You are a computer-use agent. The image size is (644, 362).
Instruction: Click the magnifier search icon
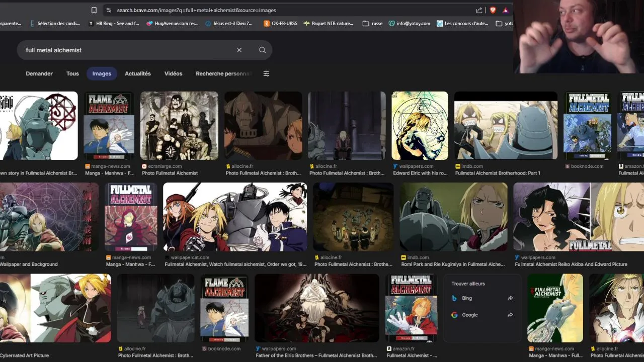pos(262,50)
